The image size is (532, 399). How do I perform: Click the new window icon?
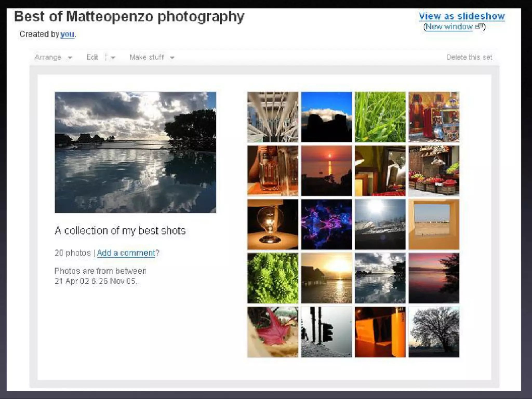coord(479,26)
